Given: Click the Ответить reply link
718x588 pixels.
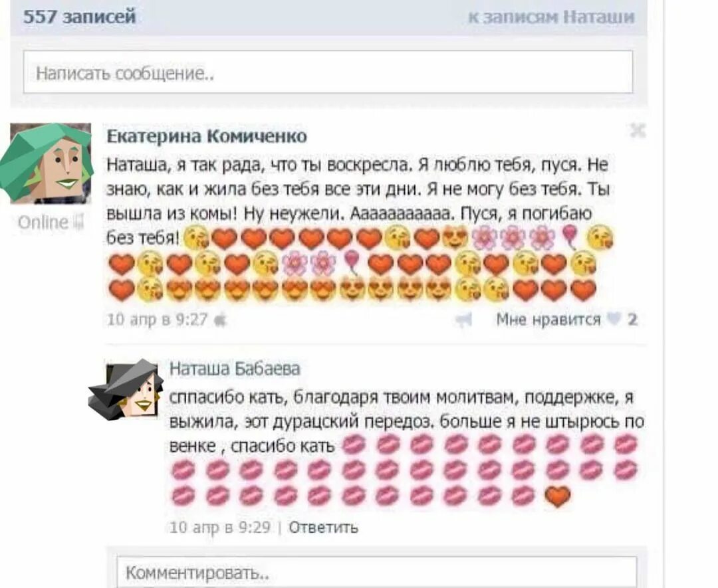Looking at the screenshot, I should (x=323, y=527).
